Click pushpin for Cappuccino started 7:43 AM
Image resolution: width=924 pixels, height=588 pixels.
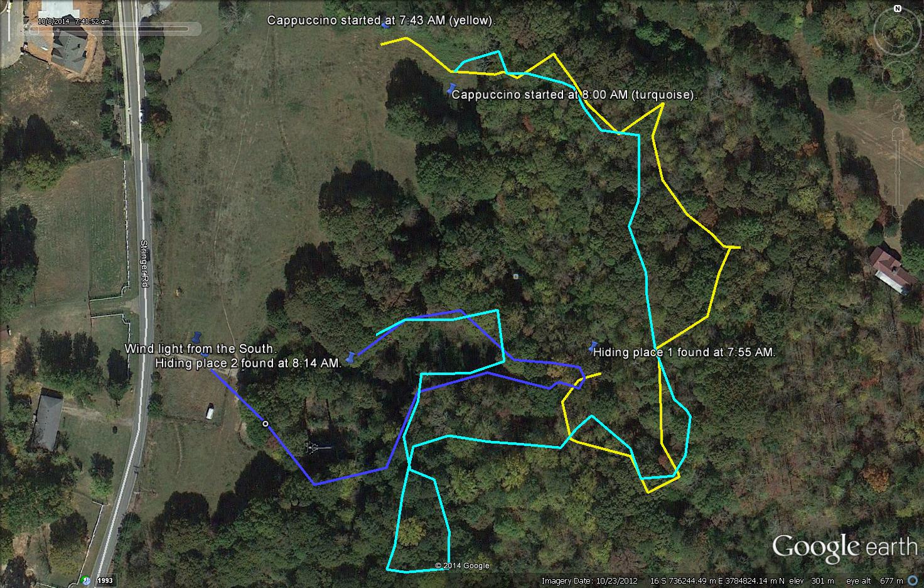coord(386,24)
